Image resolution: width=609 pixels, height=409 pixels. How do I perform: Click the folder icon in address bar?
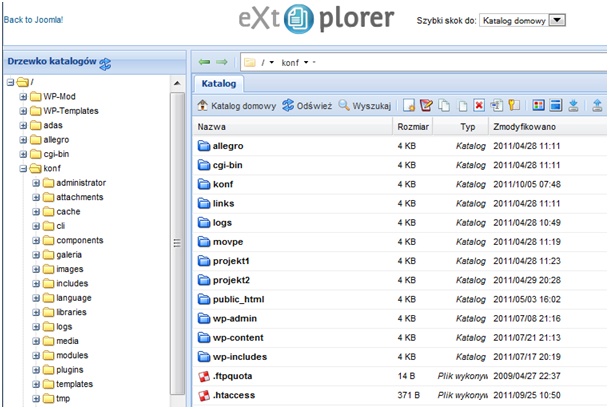250,62
